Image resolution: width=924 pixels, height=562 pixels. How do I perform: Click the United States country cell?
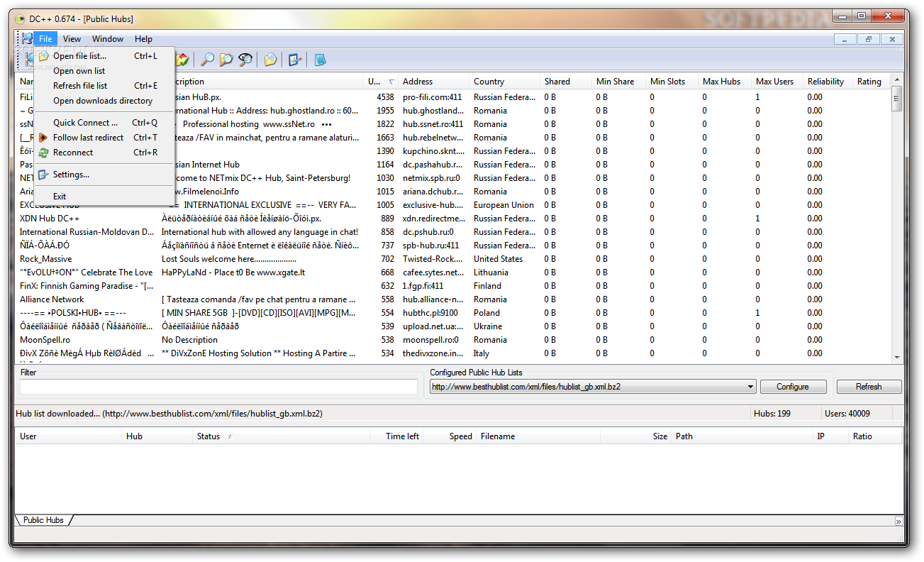498,259
